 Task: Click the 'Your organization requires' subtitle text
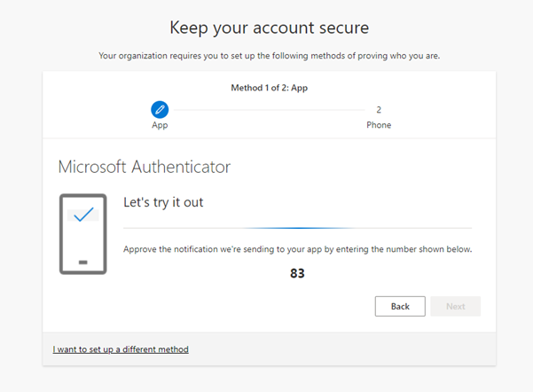coord(270,56)
